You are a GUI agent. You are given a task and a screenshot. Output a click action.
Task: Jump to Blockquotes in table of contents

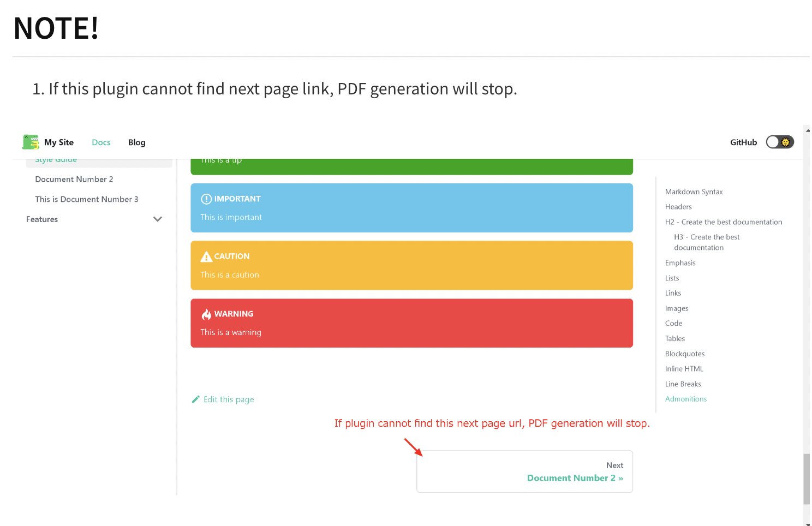[684, 354]
